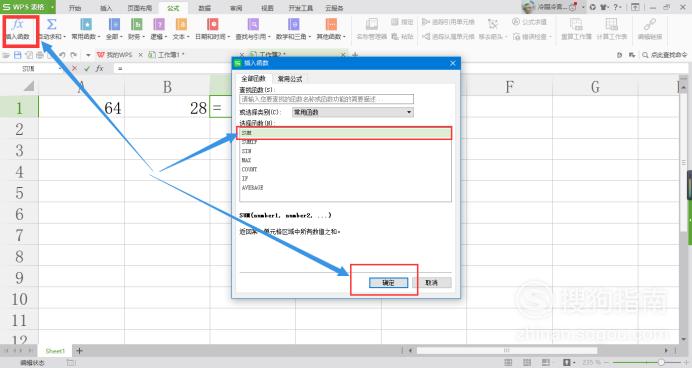Open the 开始 ribbon tab

pyautogui.click(x=75, y=8)
